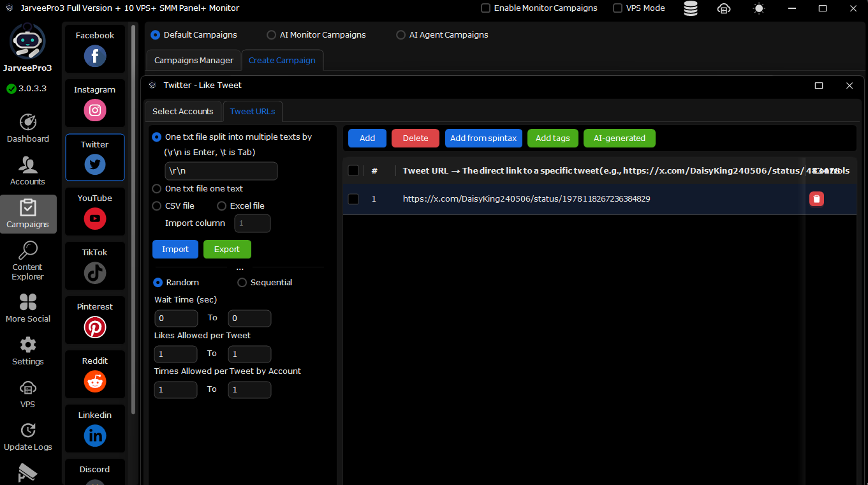Select the Sequential radio option
This screenshot has height=485, width=868.
click(242, 283)
